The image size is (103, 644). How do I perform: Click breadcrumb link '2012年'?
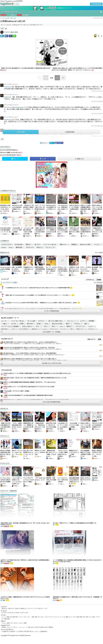[7, 18]
